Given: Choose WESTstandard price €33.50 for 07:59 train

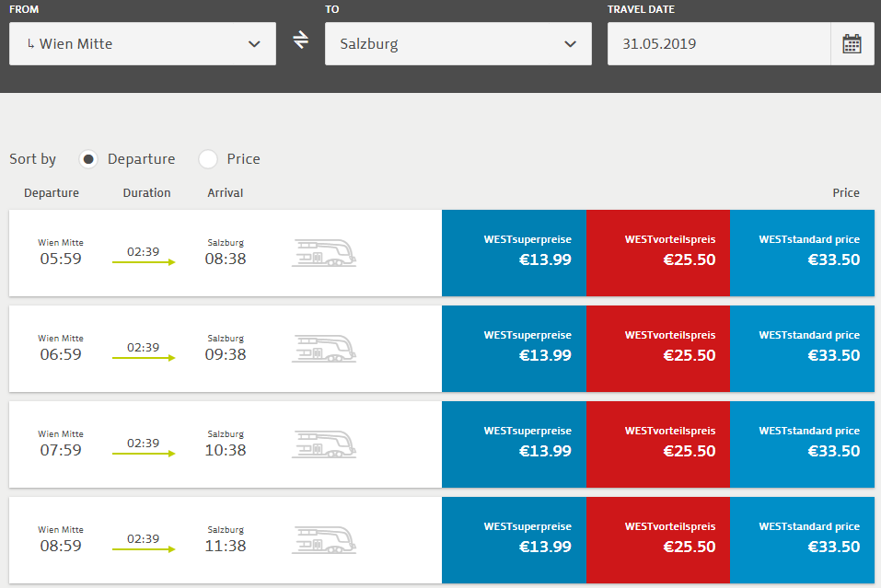Looking at the screenshot, I should pyautogui.click(x=803, y=444).
